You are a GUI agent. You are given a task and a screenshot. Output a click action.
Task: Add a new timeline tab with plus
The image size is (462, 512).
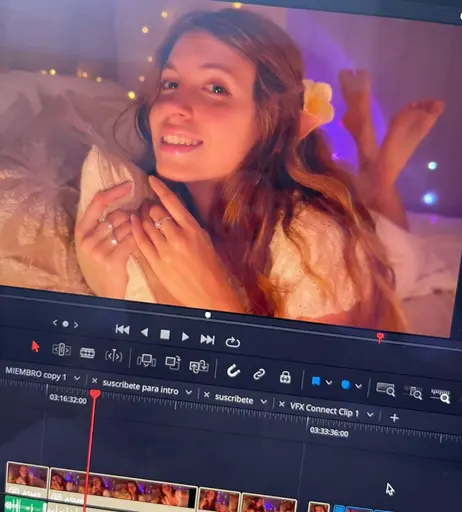[x=394, y=417]
